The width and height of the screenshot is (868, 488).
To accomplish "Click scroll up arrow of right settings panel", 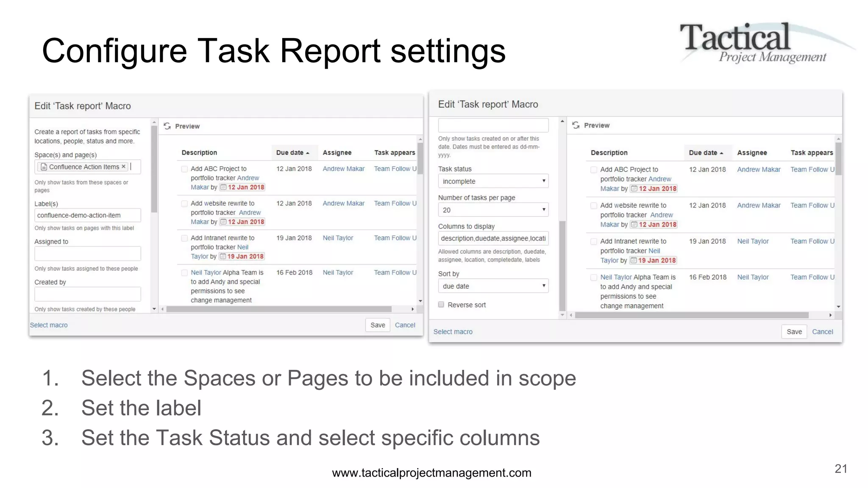I will tap(562, 122).
